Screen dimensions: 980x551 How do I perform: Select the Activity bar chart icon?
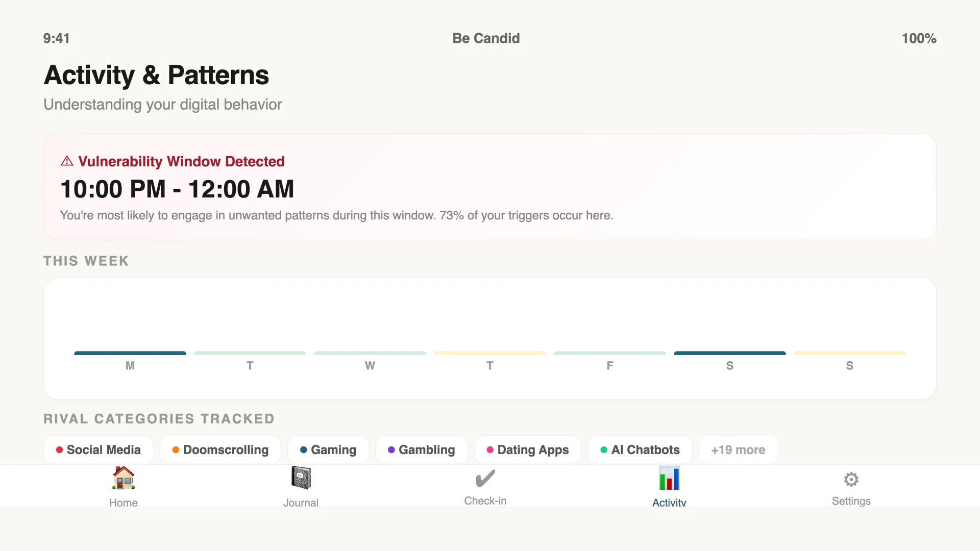(x=669, y=478)
